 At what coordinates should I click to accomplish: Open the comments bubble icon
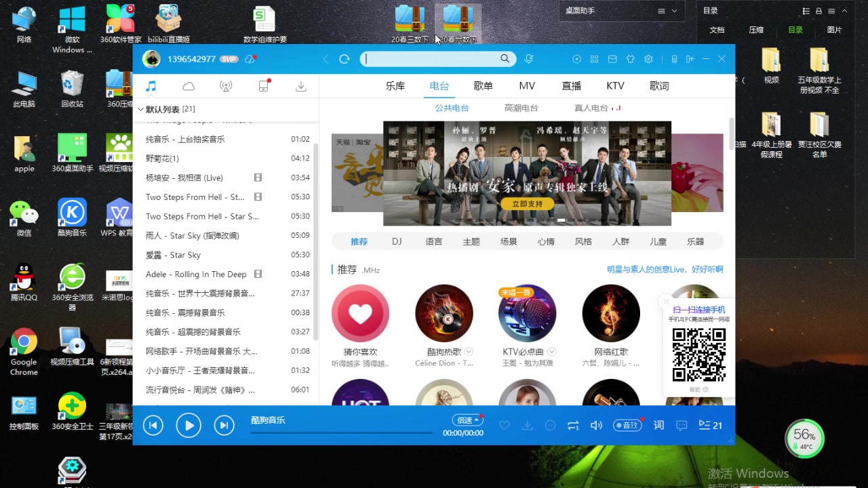[x=682, y=426]
